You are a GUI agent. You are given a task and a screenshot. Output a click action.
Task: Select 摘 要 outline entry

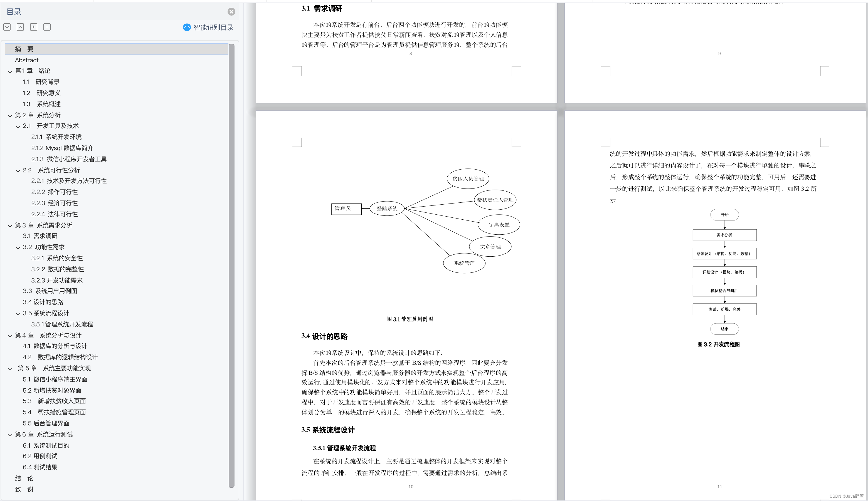pyautogui.click(x=117, y=49)
